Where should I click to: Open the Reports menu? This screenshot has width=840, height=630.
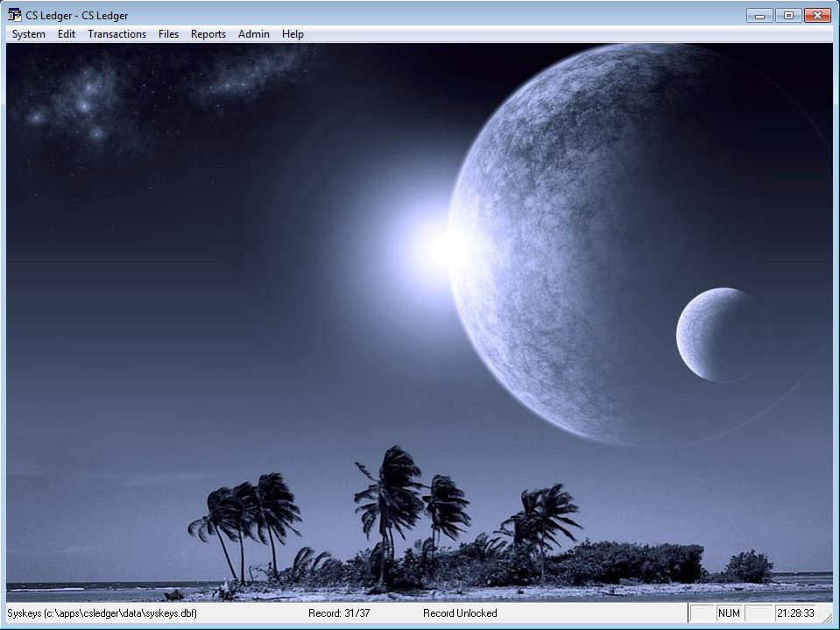tap(208, 34)
